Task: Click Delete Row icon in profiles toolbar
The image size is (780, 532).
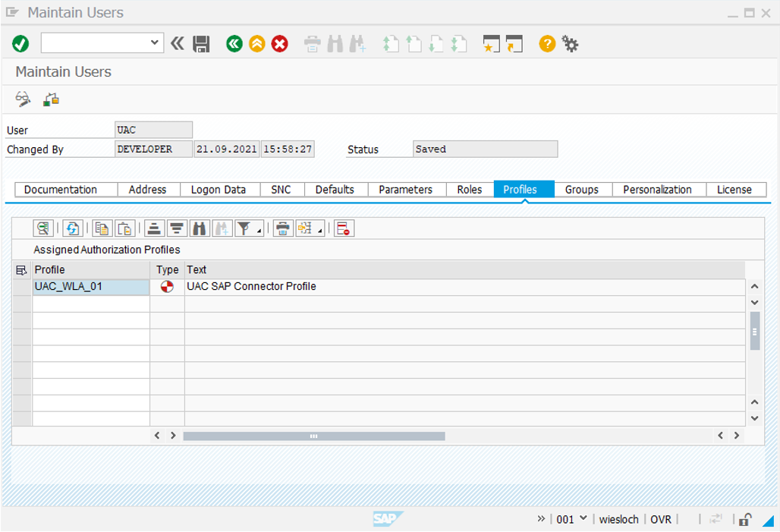Action: click(x=344, y=228)
